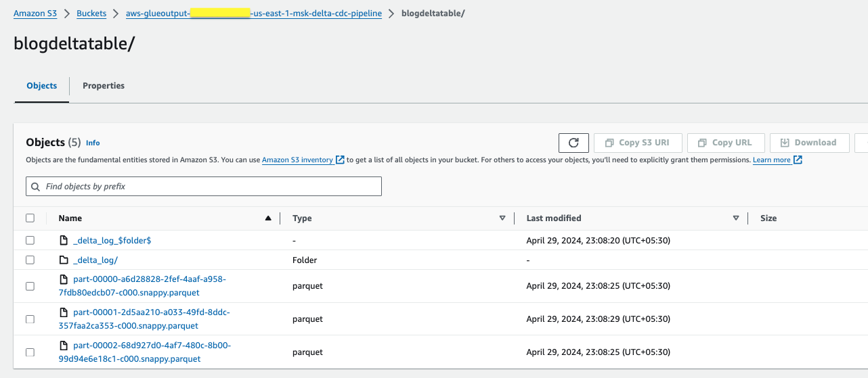Image resolution: width=868 pixels, height=378 pixels.
Task: Select the Objects tab
Action: point(42,86)
